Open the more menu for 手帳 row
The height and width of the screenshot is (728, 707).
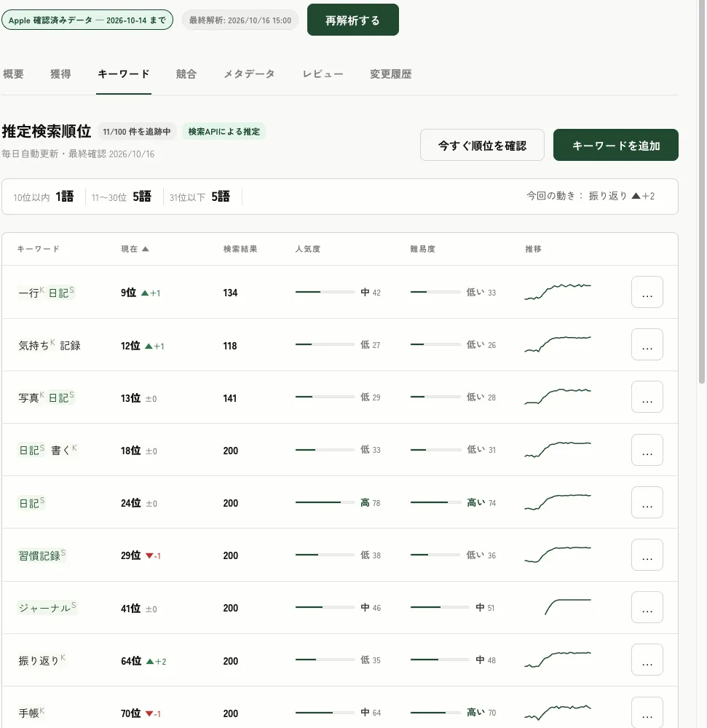point(647,712)
